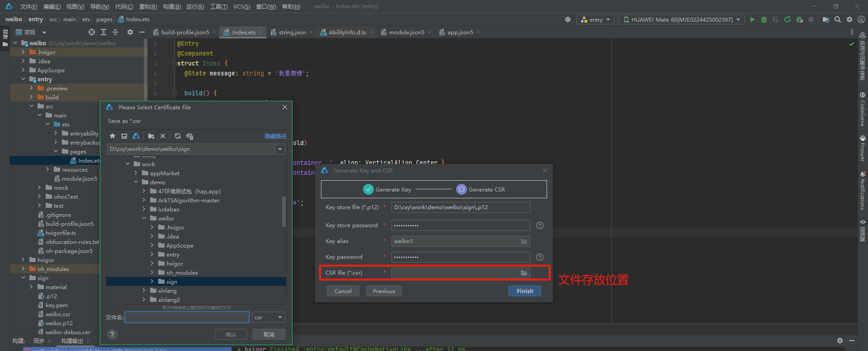Select opened file locate icon in project panel
This screenshot has height=351, width=868.
click(92, 32)
